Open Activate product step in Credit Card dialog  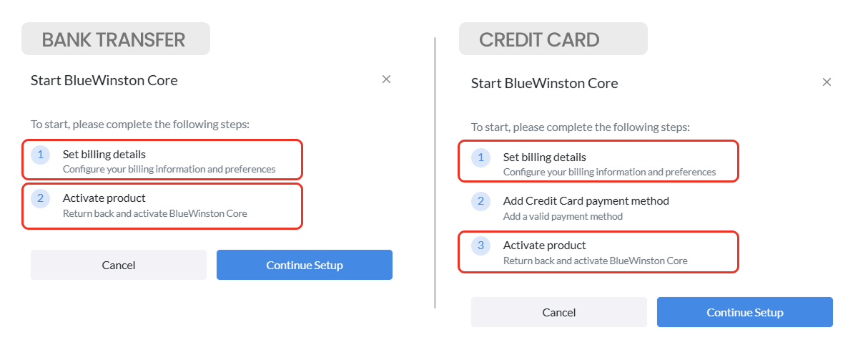click(x=545, y=246)
